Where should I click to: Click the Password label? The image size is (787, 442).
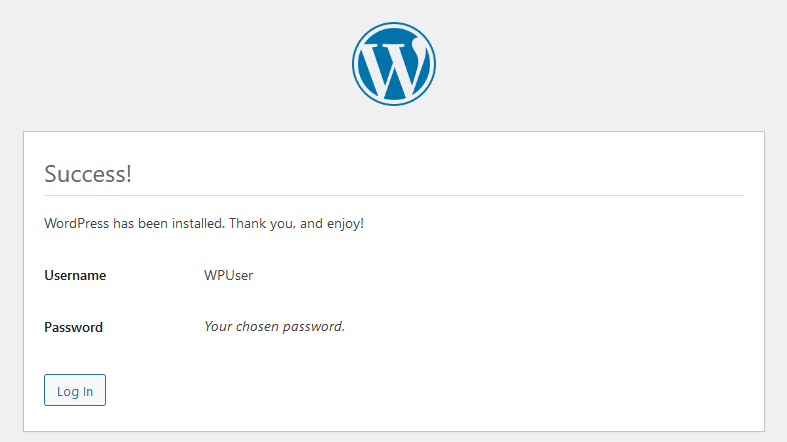point(73,327)
